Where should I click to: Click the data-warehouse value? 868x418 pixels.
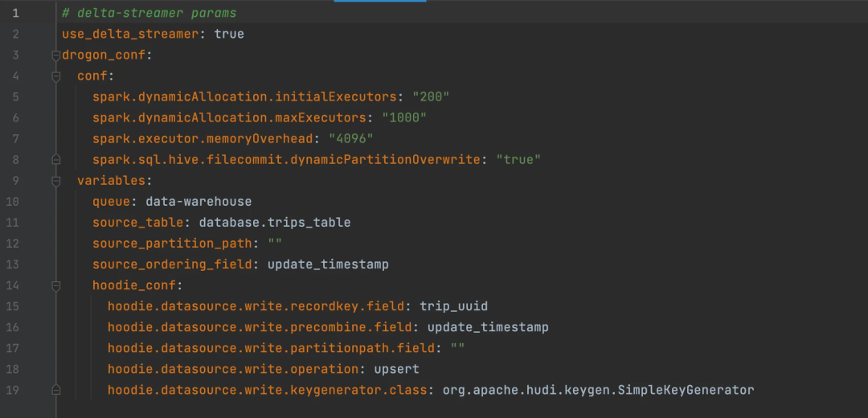point(199,202)
